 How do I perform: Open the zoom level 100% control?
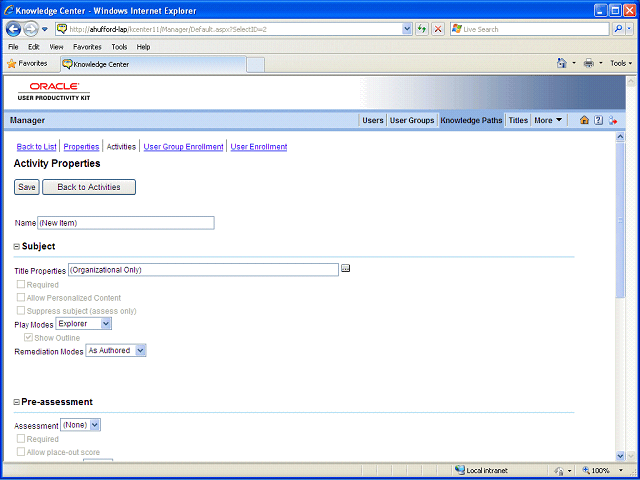tap(604, 470)
